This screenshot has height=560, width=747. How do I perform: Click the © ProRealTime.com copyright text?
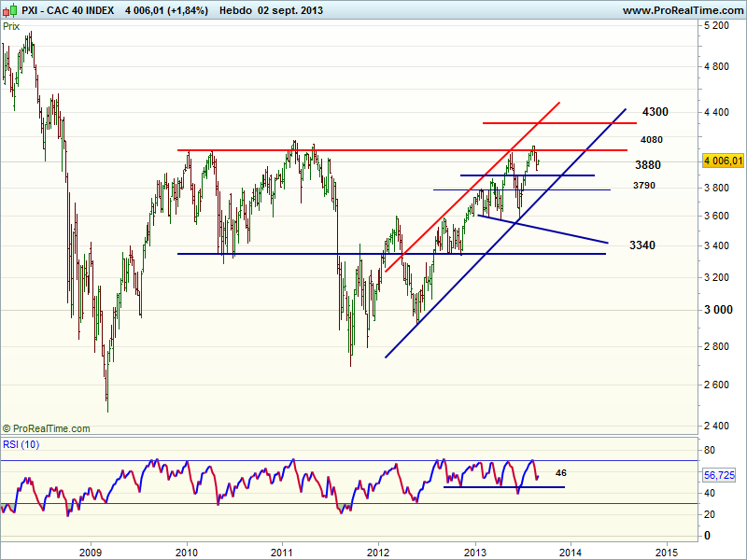click(x=47, y=428)
